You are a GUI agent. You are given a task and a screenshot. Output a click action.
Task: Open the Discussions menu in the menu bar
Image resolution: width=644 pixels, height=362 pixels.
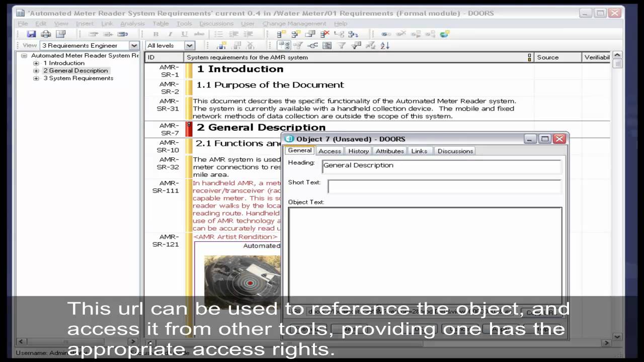[216, 24]
